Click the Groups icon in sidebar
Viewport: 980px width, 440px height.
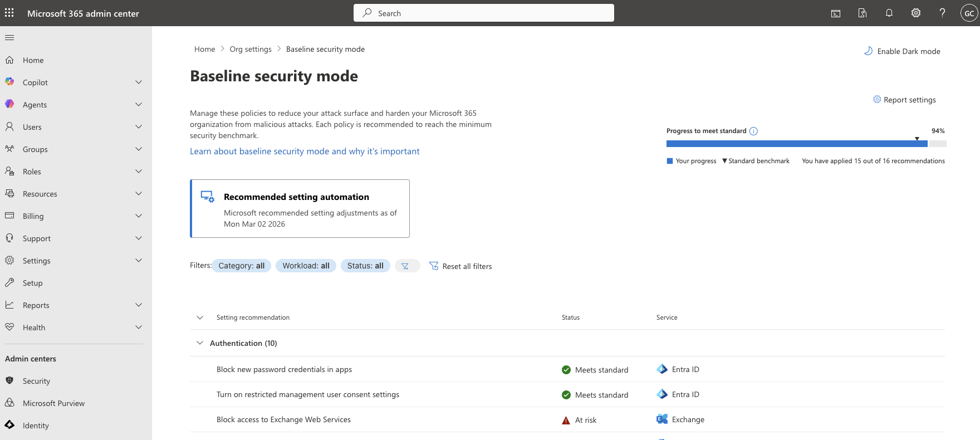coord(9,149)
